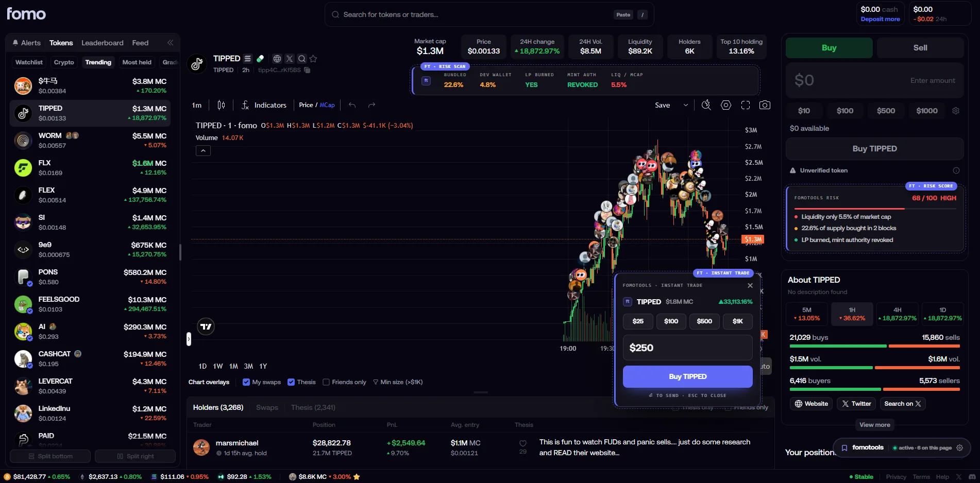Open the Alerts tab

click(x=27, y=43)
